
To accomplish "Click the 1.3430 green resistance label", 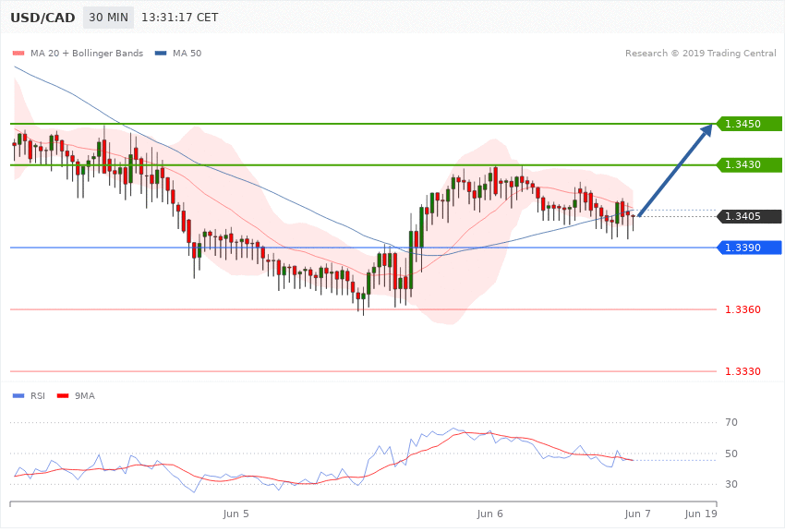I will 749,164.
